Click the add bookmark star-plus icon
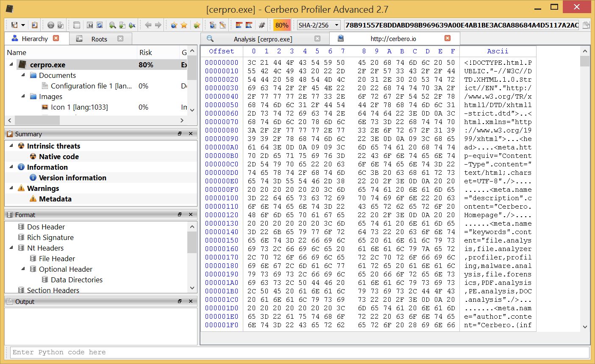 197,25
